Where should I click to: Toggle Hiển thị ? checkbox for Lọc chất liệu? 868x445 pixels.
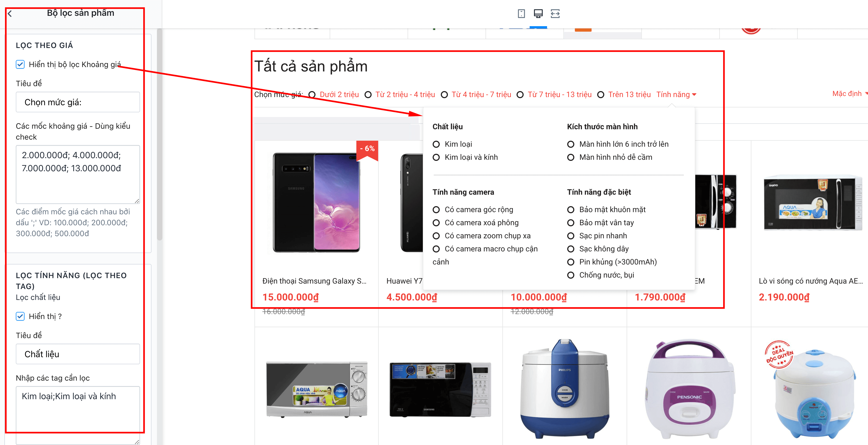tap(20, 316)
